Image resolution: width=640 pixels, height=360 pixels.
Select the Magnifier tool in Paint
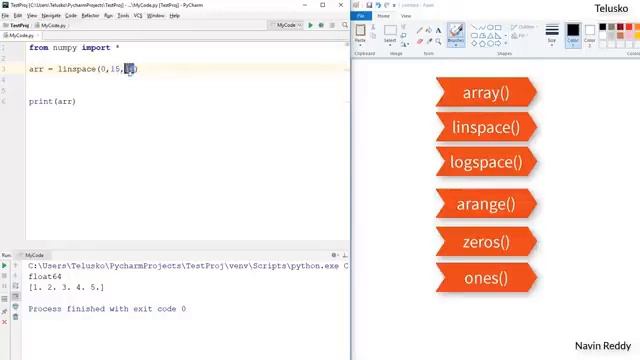438,41
